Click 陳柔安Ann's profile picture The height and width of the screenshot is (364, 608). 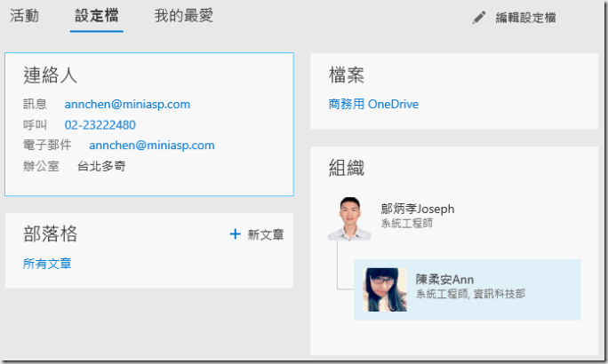(385, 289)
